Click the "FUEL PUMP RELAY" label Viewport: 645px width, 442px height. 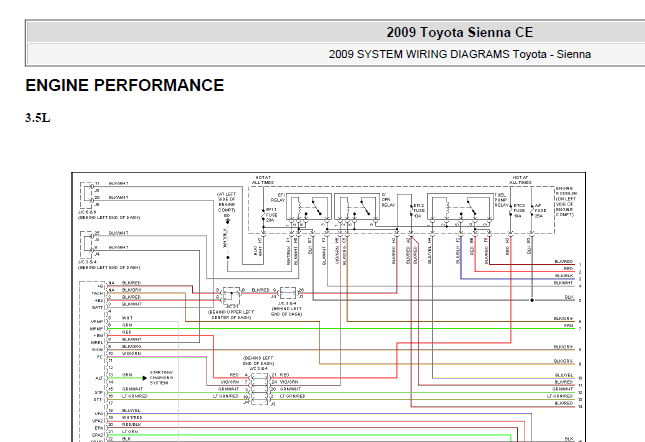point(501,200)
